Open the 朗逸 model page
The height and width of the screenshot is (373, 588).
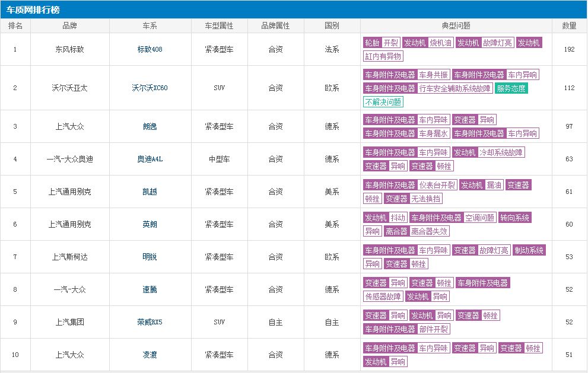(148, 127)
